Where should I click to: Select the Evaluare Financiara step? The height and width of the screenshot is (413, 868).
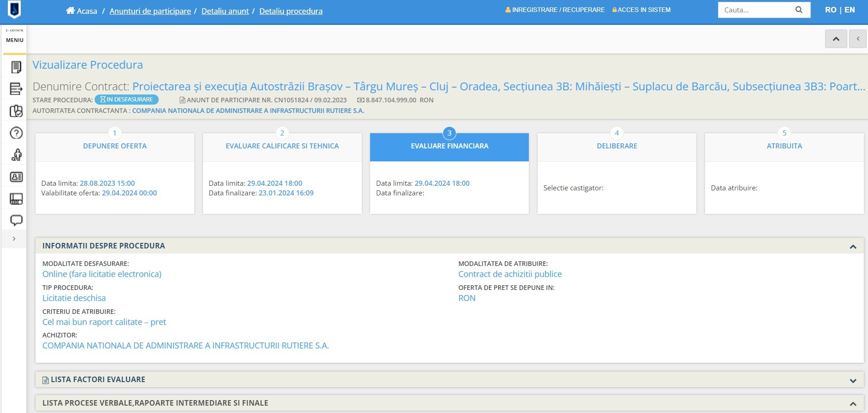click(449, 146)
